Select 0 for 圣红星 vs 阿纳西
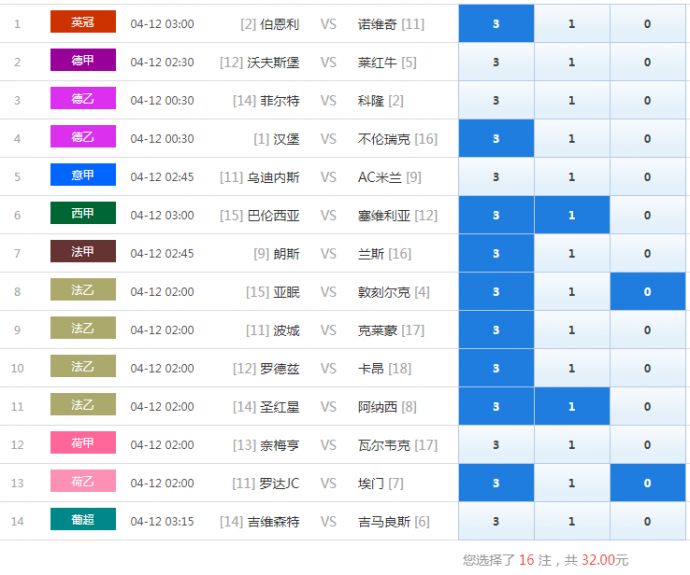 pos(648,407)
